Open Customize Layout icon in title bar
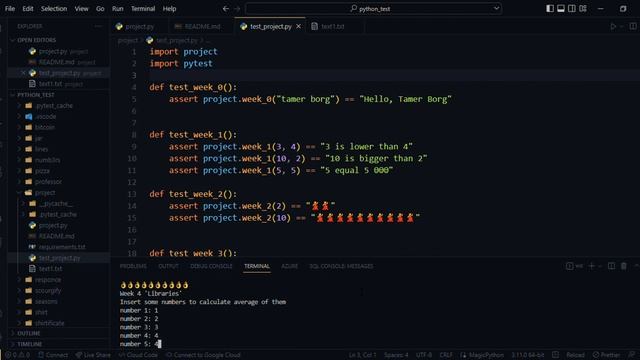The height and width of the screenshot is (360, 640). point(583,9)
